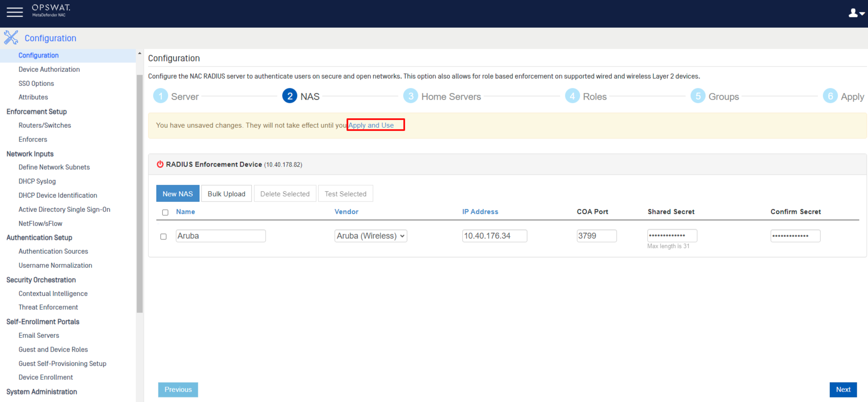Select Configuration in the sidebar

[x=39, y=55]
